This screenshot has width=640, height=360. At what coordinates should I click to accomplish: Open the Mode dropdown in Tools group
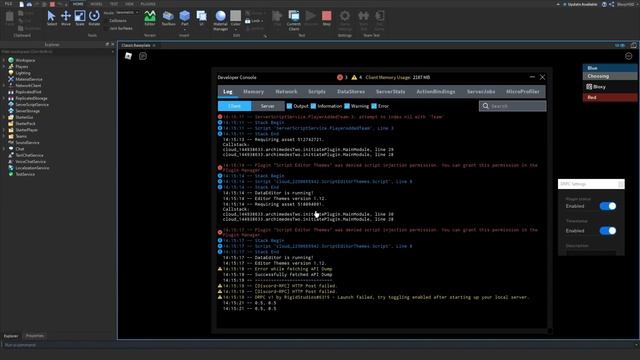pos(127,13)
